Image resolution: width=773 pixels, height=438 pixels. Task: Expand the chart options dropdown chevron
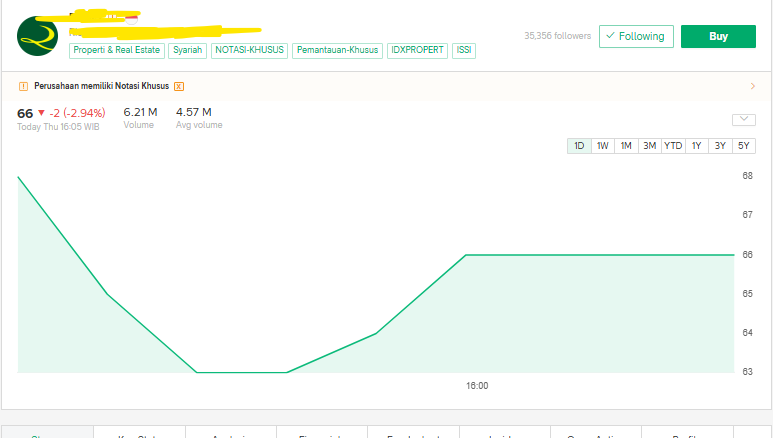744,119
